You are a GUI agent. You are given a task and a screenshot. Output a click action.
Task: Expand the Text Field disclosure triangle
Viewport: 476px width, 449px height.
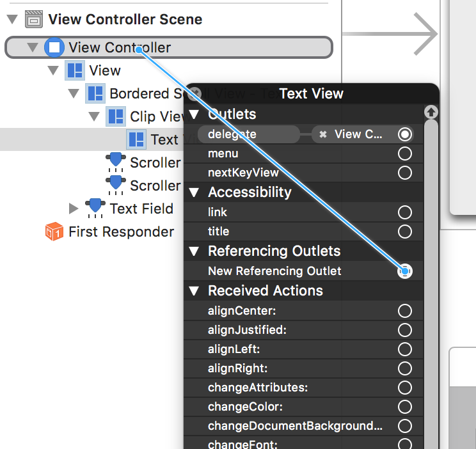[x=74, y=209]
